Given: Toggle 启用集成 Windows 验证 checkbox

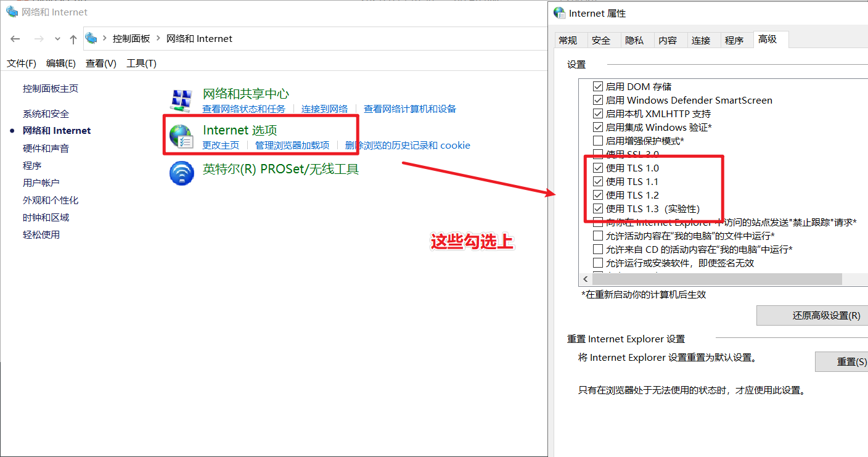Looking at the screenshot, I should coord(597,127).
